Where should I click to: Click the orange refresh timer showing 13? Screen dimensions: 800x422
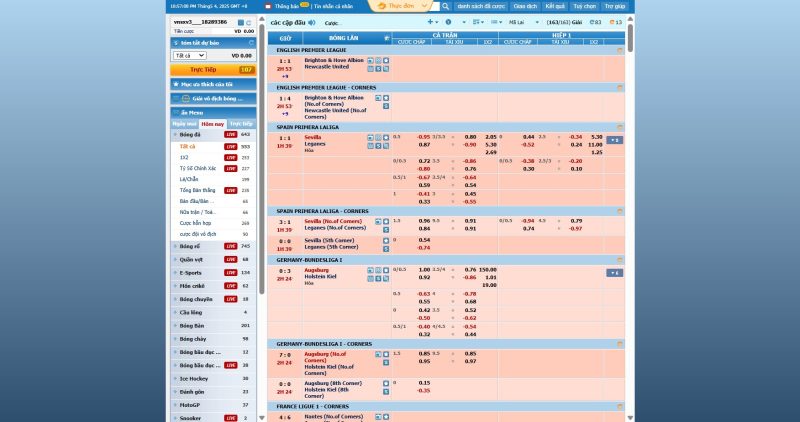tap(616, 22)
